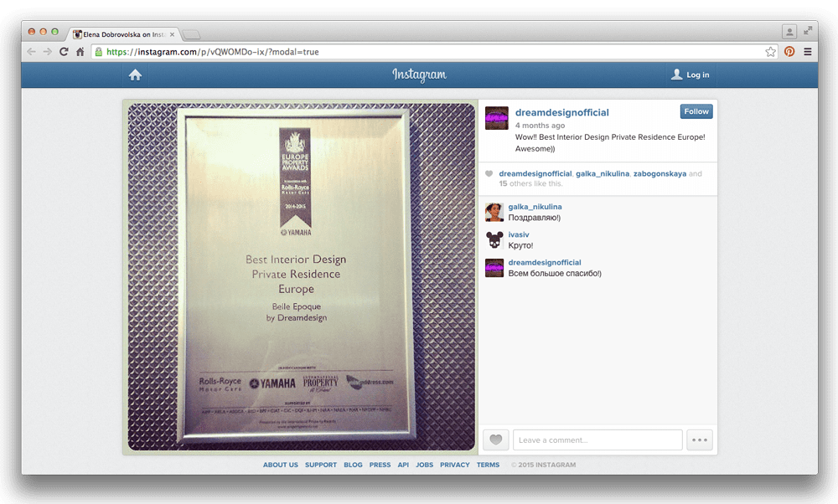Click the '15 others like this' text
The width and height of the screenshot is (838, 504).
pyautogui.click(x=530, y=183)
